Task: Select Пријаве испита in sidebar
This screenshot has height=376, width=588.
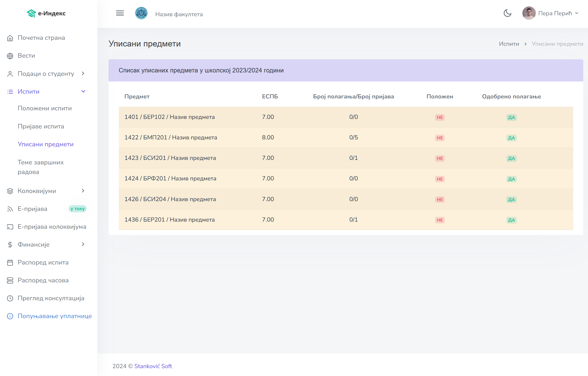Action: (x=41, y=127)
